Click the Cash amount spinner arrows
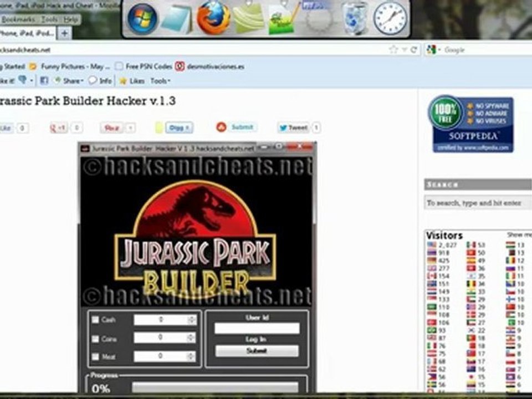The height and width of the screenshot is (399, 532). click(x=192, y=320)
